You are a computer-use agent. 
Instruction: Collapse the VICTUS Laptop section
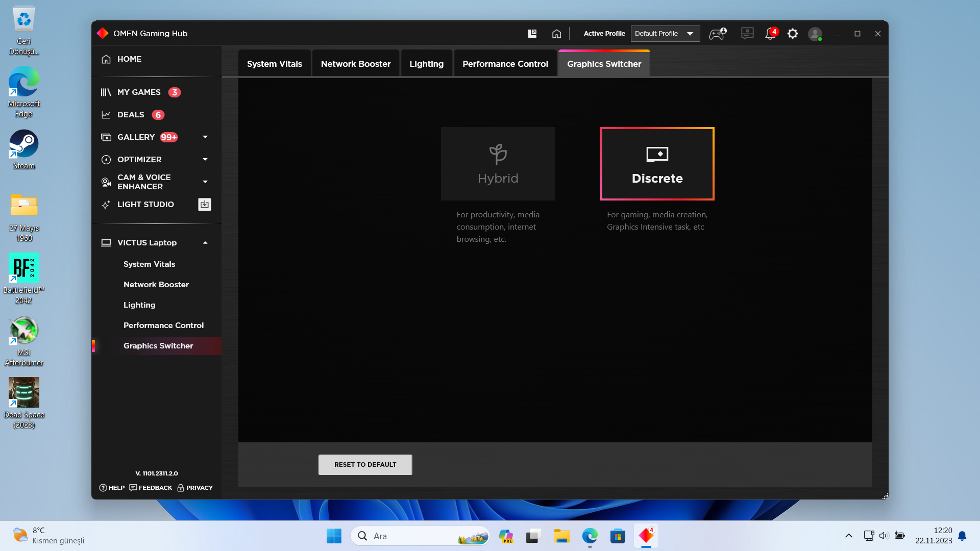[x=205, y=243]
